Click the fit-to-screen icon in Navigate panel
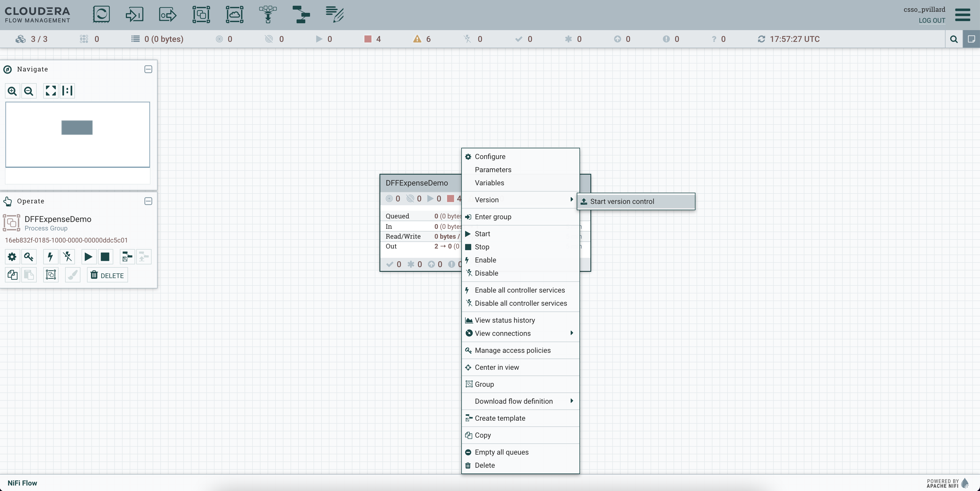The width and height of the screenshot is (980, 491). click(51, 91)
